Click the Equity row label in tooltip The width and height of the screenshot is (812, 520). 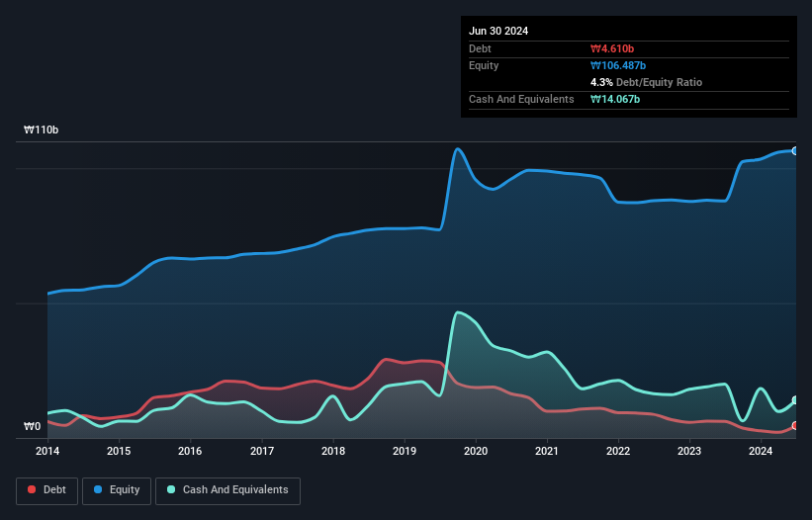(x=484, y=65)
